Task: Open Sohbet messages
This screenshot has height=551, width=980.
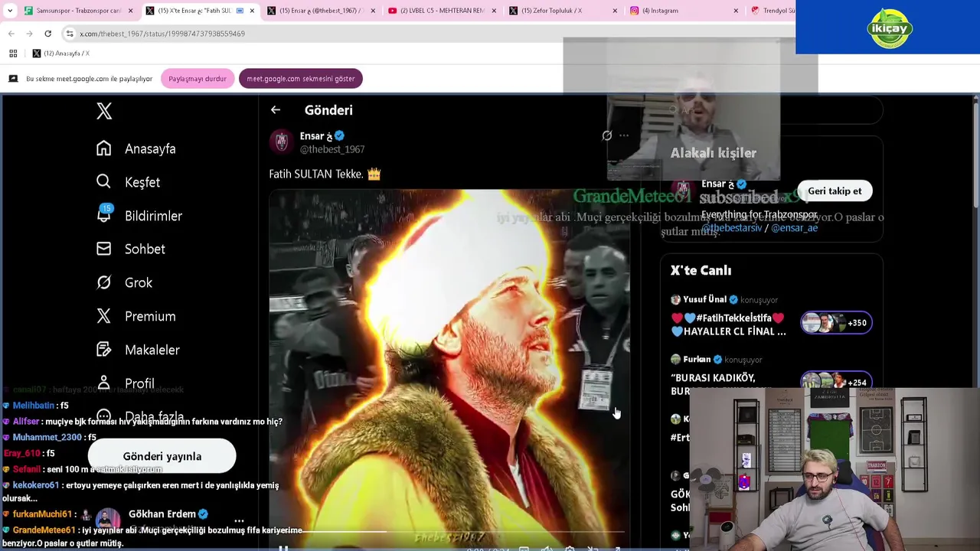Action: point(131,249)
